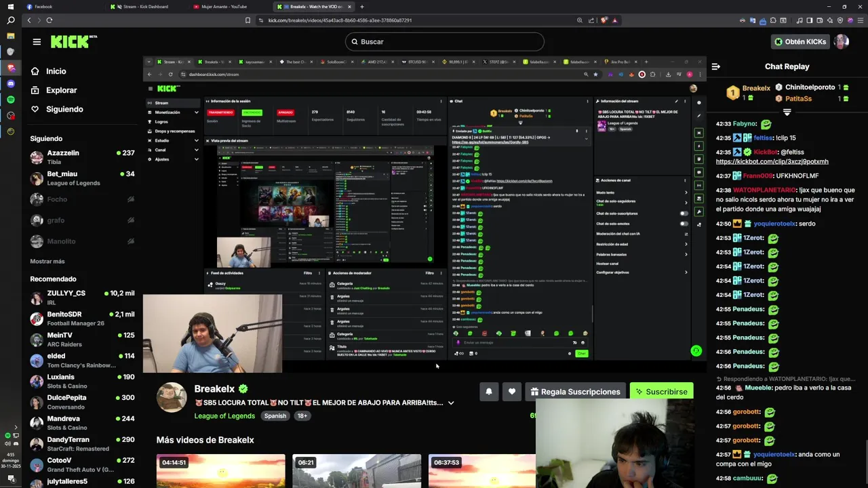The height and width of the screenshot is (488, 868).
Task: Click the Breakelx channel name
Action: [214, 389]
